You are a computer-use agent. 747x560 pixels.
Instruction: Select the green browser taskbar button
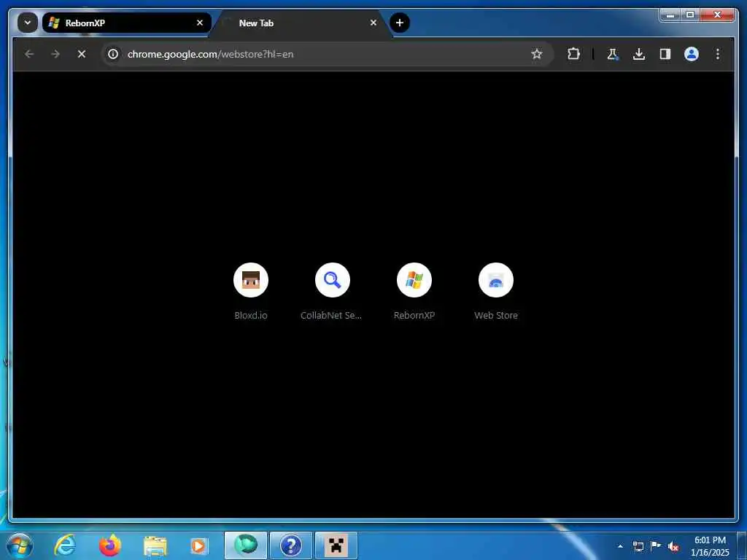pos(246,545)
